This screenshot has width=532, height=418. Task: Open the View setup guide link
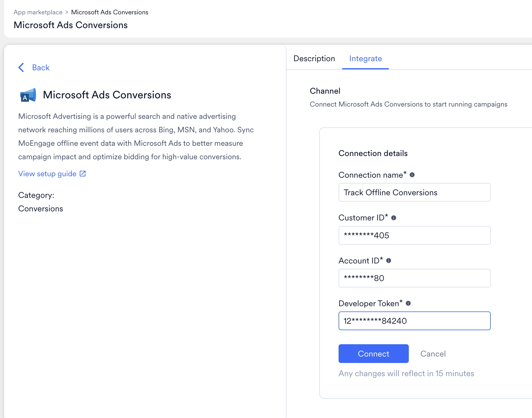(47, 174)
